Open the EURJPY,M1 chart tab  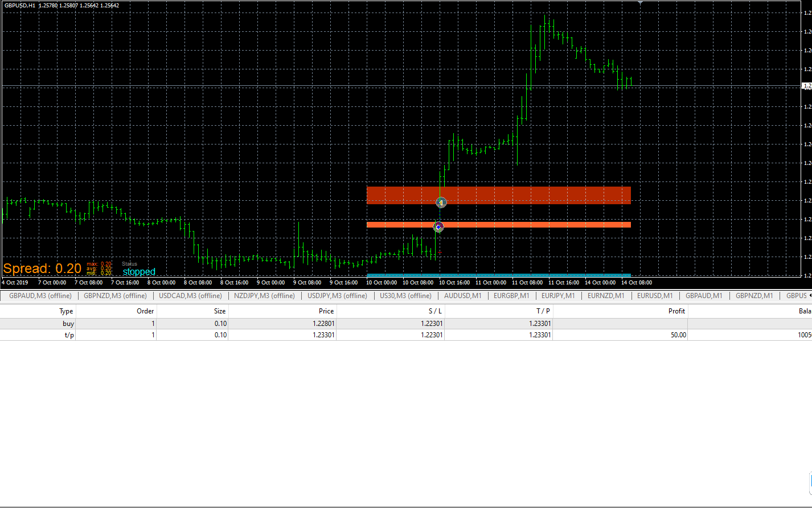558,296
